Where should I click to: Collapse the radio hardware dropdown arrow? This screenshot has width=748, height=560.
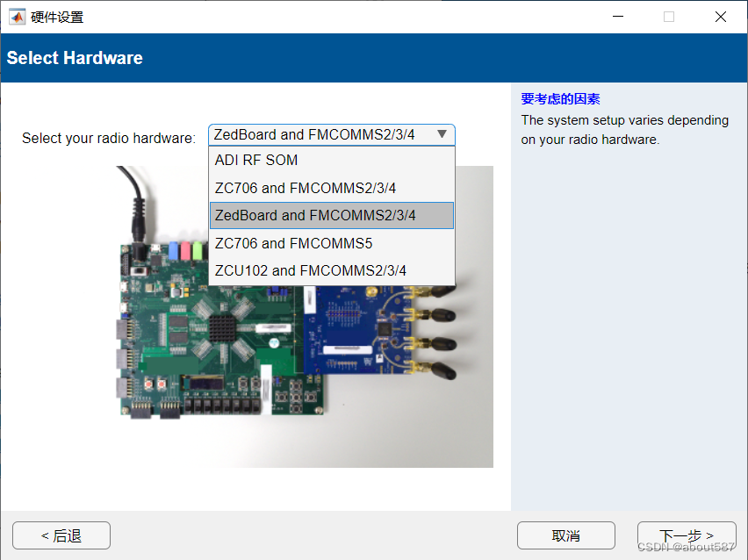coord(442,134)
